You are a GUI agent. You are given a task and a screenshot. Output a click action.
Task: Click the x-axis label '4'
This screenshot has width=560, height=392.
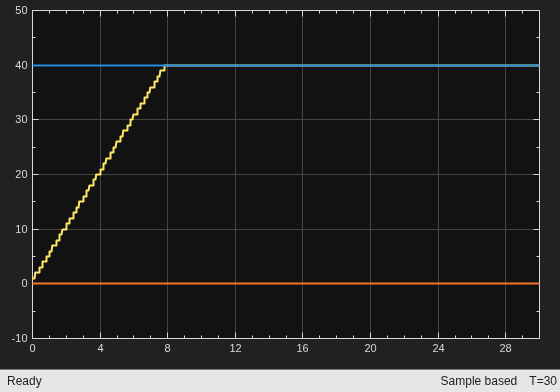[100, 348]
